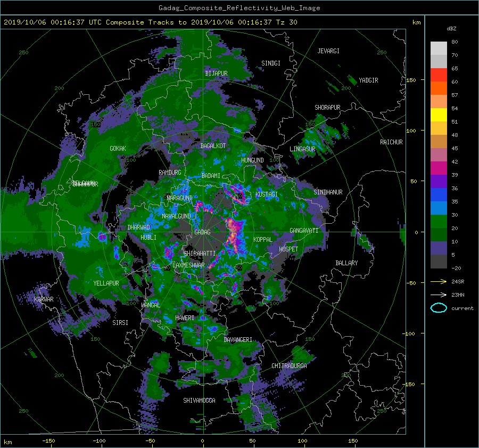Click the dBZ legend heading
Screen dimensions: 479x448
point(451,28)
